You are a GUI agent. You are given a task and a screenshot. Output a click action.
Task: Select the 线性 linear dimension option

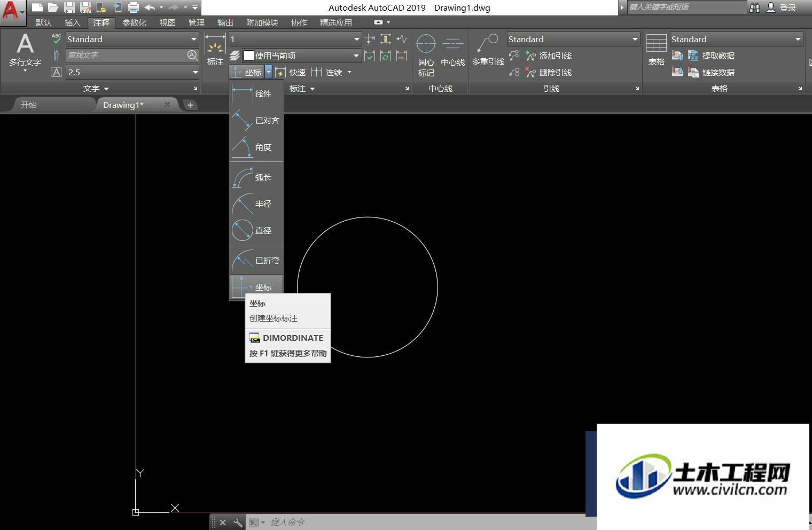256,94
